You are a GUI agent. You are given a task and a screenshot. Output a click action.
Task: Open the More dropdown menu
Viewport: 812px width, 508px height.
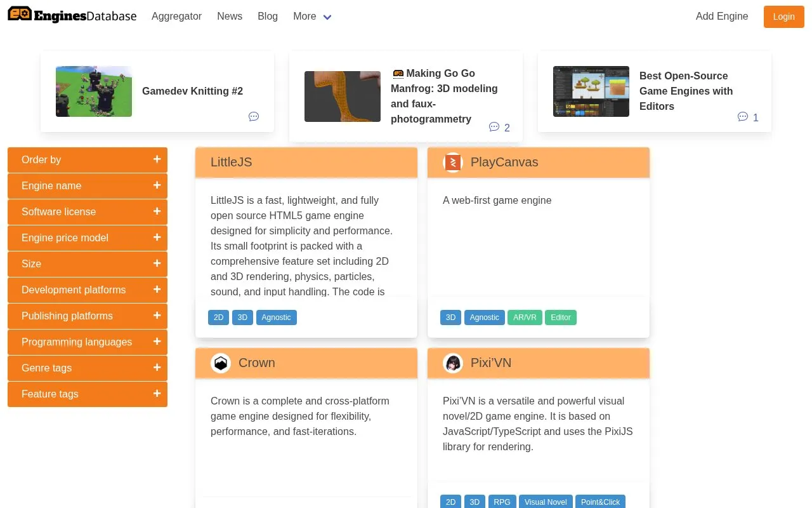(x=312, y=17)
